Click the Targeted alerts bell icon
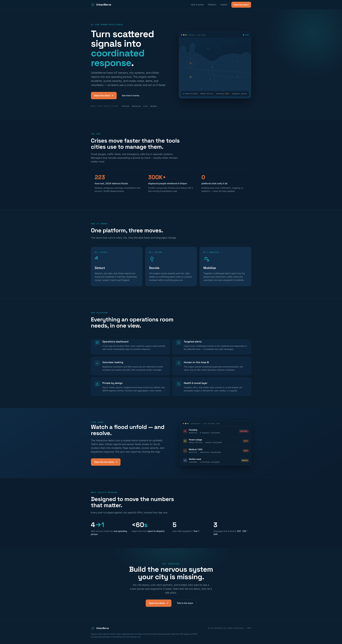342x644 pixels. coord(179,343)
